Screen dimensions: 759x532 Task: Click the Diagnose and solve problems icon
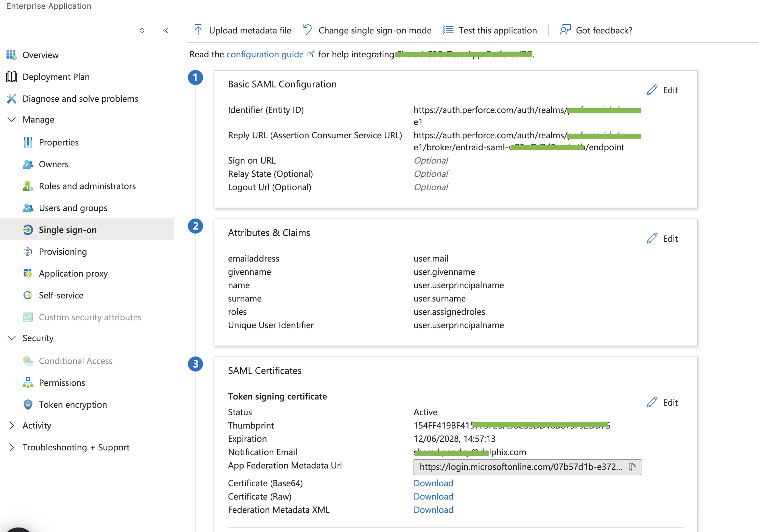12,99
